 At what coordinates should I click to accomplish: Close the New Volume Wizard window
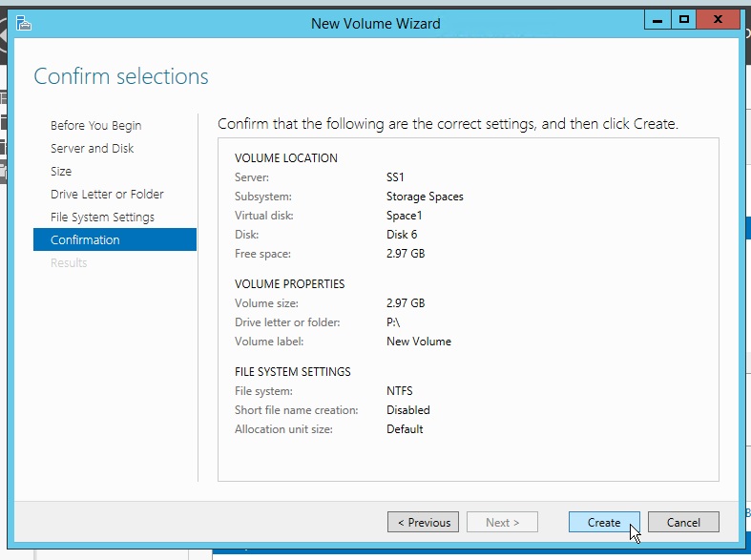[x=718, y=20]
